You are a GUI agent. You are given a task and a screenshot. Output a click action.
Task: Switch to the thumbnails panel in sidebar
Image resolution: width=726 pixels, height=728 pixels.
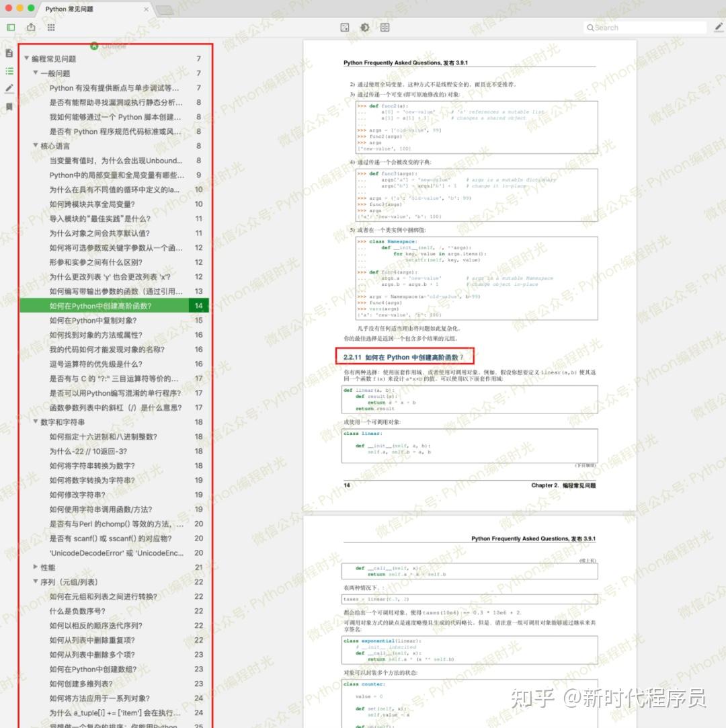point(8,52)
